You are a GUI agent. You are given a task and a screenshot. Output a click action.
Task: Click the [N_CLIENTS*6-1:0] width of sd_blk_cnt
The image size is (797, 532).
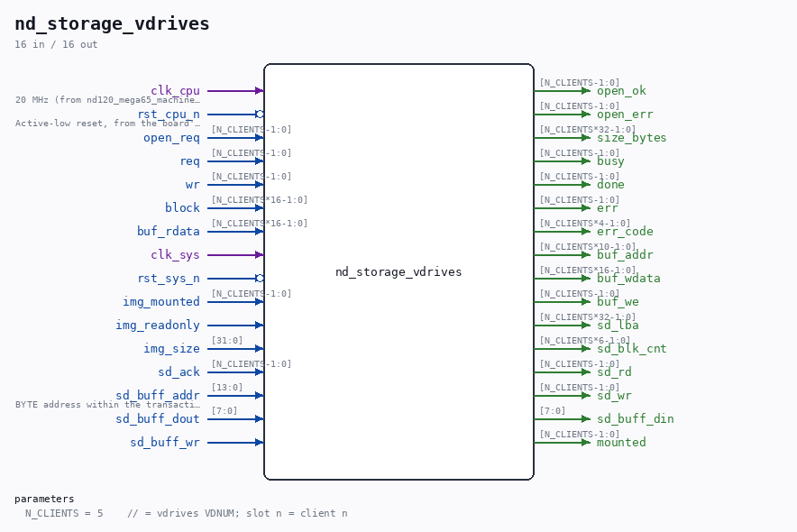584,341
